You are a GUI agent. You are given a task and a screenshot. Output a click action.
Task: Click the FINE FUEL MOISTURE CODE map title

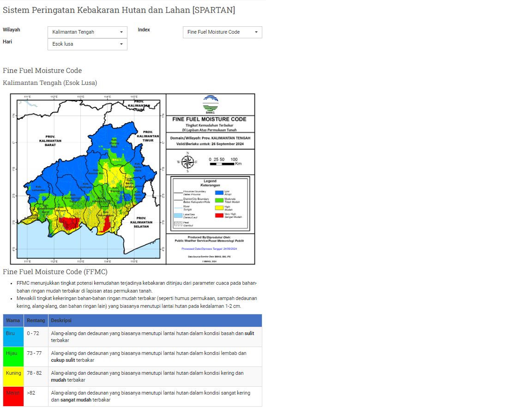[x=209, y=120]
